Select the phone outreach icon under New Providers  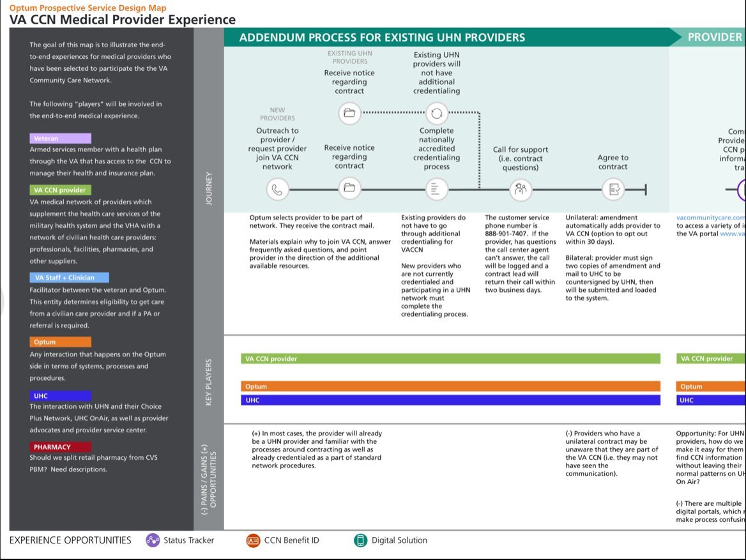(277, 189)
